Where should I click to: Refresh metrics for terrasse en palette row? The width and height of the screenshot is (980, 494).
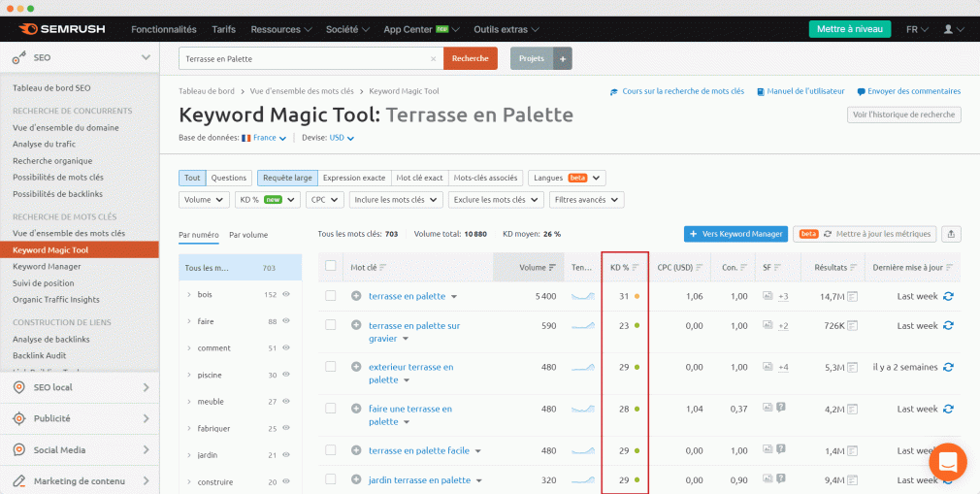pyautogui.click(x=948, y=296)
